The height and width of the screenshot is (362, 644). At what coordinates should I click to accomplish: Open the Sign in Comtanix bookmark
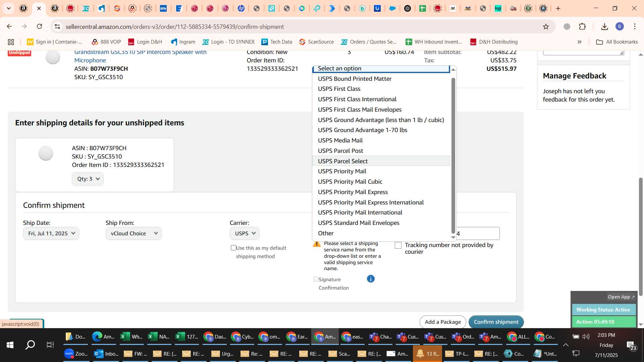pos(54,42)
